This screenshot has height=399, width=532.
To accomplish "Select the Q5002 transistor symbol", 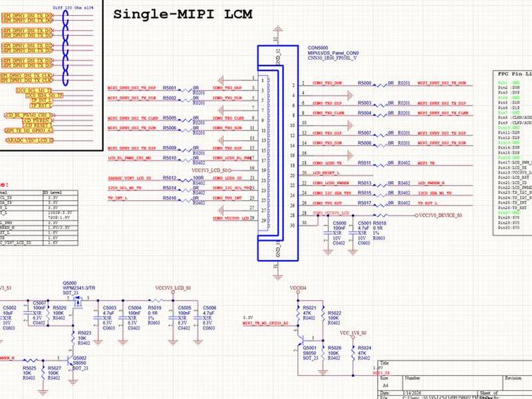I will (70, 362).
